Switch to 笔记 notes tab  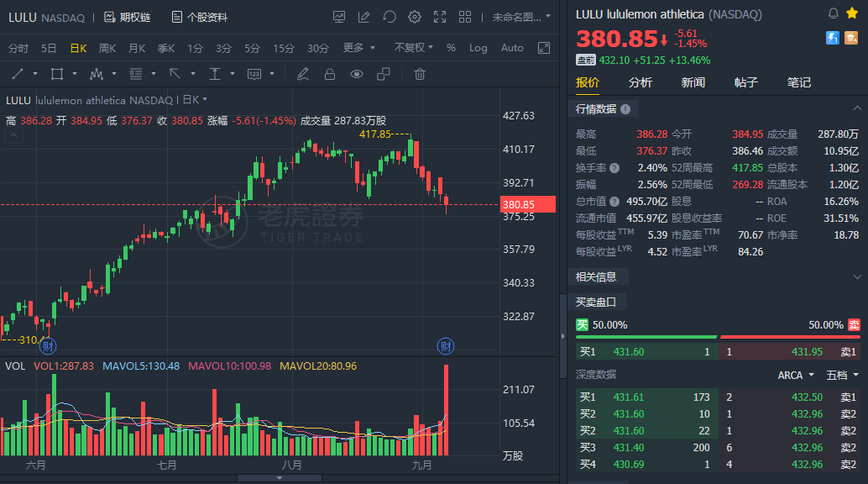tap(799, 82)
